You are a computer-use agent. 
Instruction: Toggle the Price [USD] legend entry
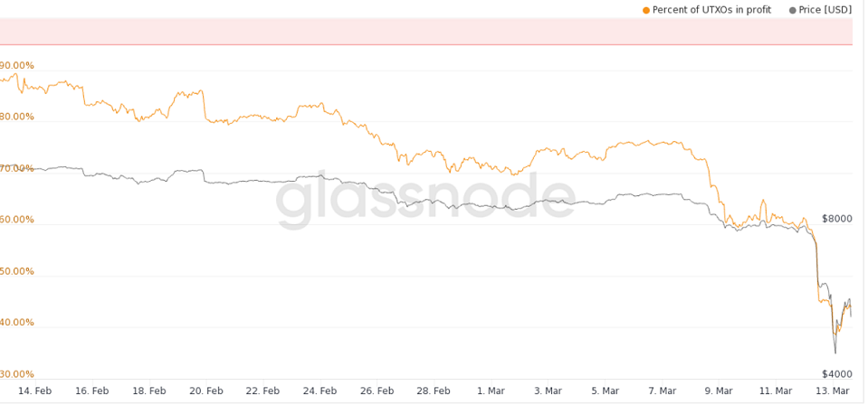[x=821, y=10]
